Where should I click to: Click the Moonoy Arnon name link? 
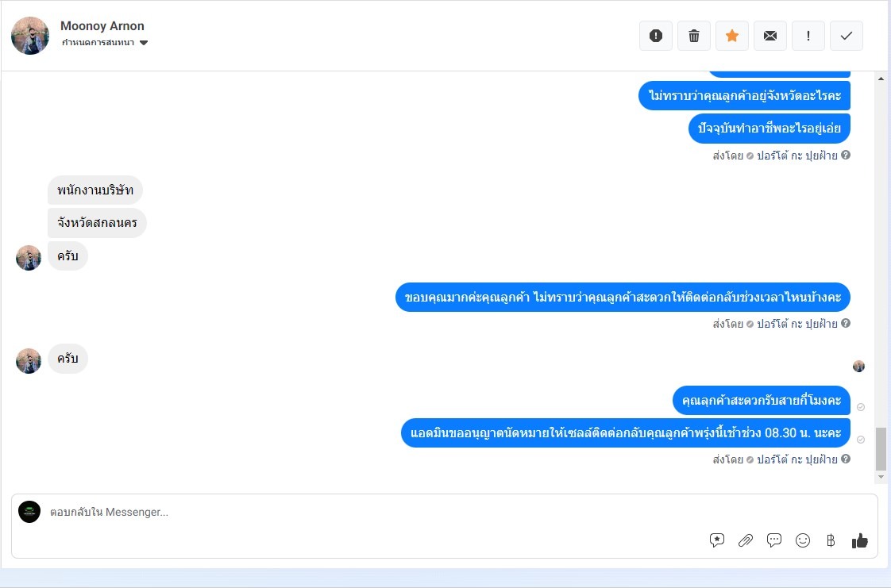[102, 26]
